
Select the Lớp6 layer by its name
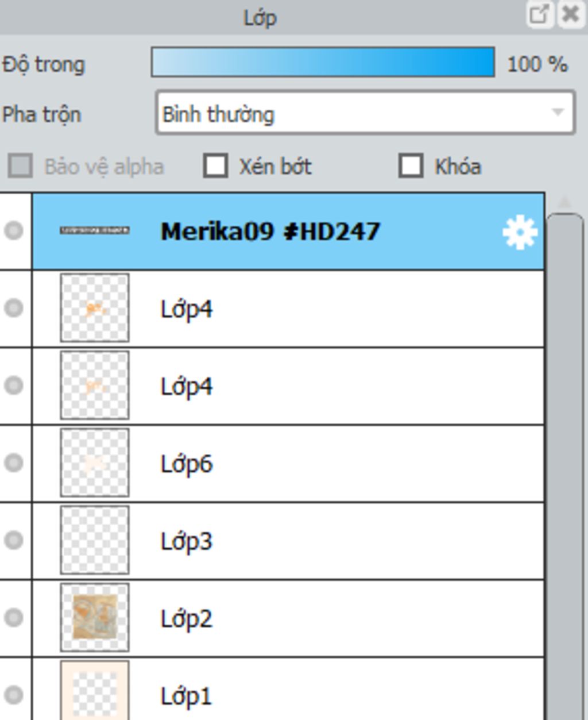tap(187, 463)
